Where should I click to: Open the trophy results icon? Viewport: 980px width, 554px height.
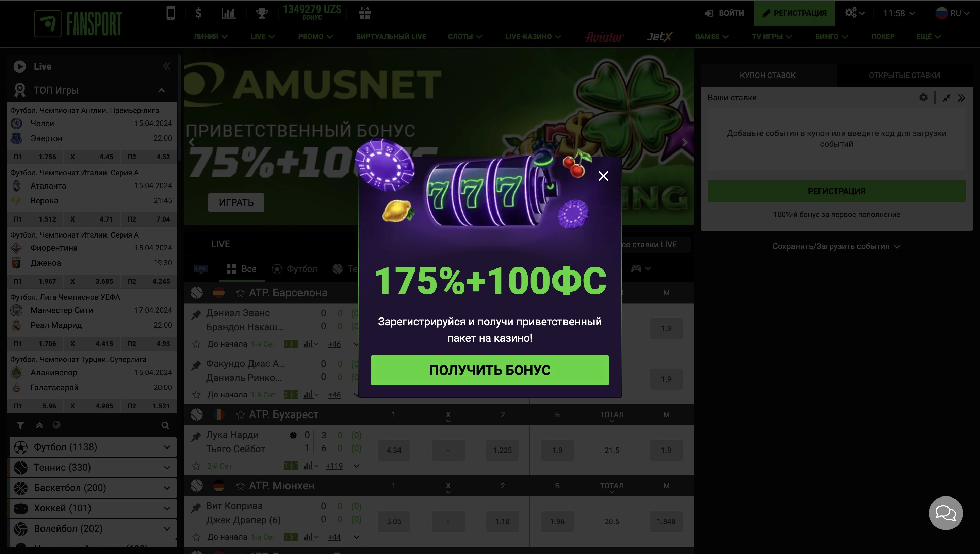pyautogui.click(x=262, y=13)
